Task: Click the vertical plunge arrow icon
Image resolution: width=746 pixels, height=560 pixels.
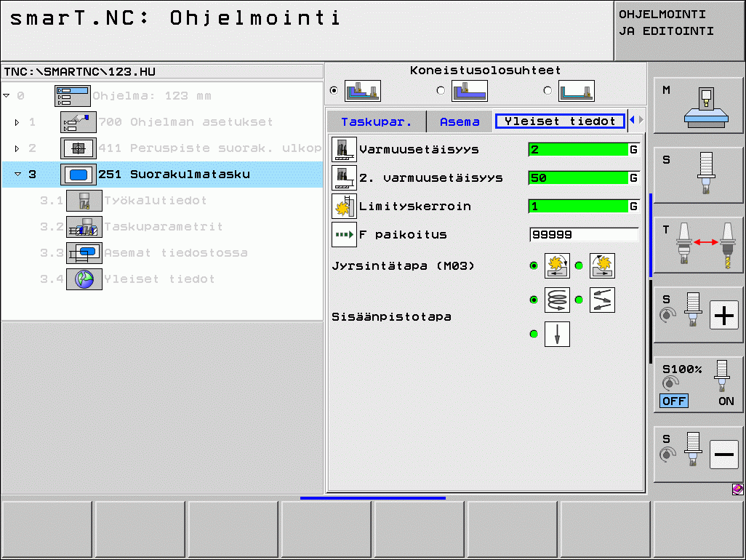Action: coord(557,334)
